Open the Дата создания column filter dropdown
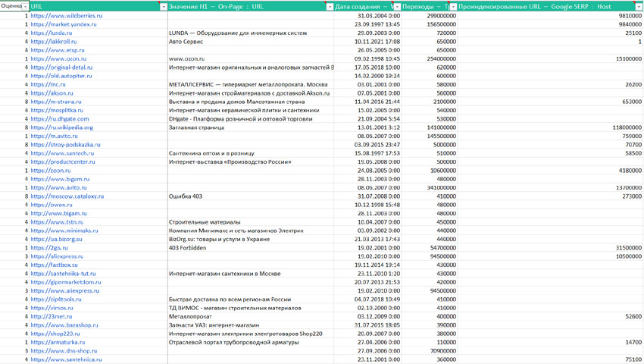Image resolution: width=644 pixels, height=364 pixels. [397, 7]
